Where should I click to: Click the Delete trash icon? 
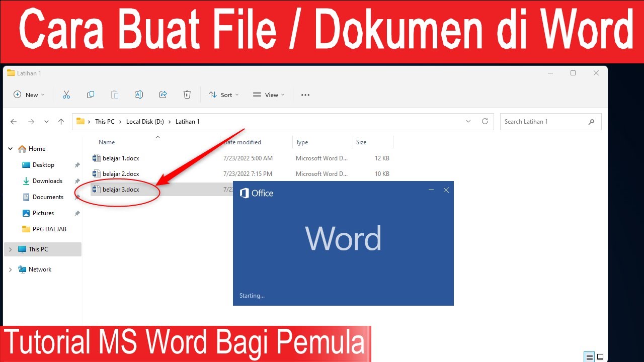(x=187, y=95)
